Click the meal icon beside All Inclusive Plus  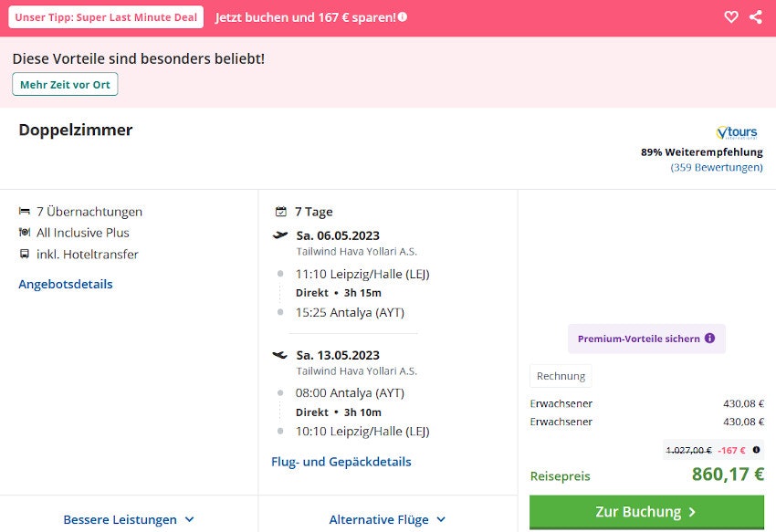pyautogui.click(x=25, y=233)
